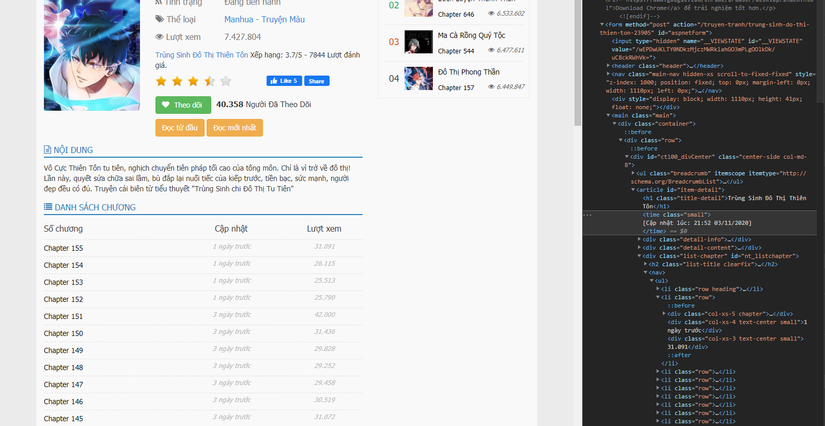Collapse the ctl00_divCenter div in DevTools
The width and height of the screenshot is (825, 426).
click(x=627, y=157)
